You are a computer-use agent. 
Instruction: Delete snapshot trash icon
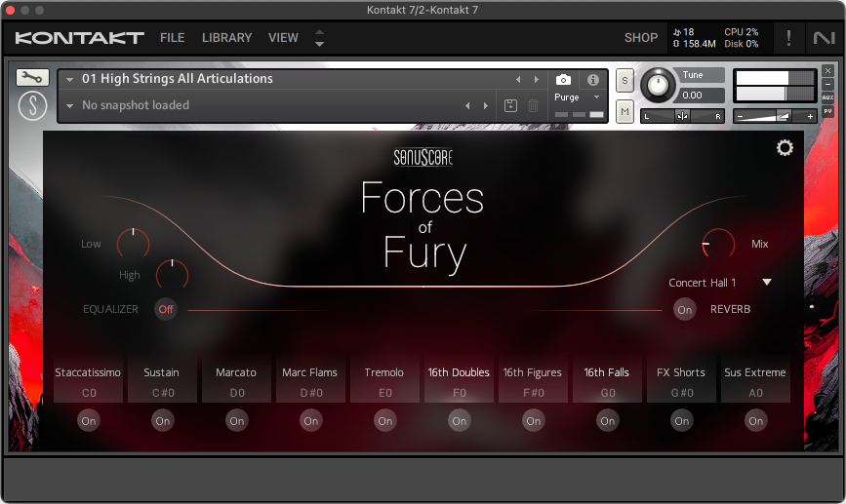533,105
